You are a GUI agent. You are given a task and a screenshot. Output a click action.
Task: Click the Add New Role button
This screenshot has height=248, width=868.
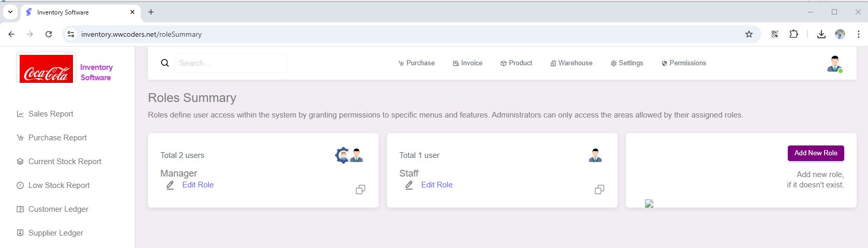816,153
